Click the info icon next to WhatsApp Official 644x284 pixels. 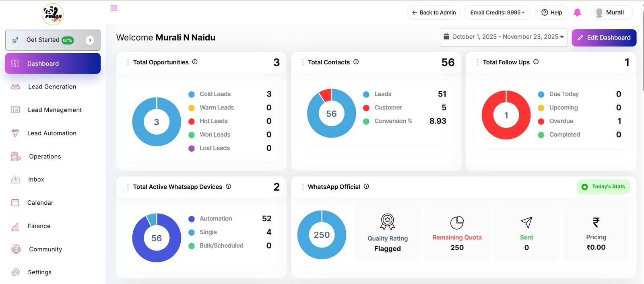click(x=366, y=187)
